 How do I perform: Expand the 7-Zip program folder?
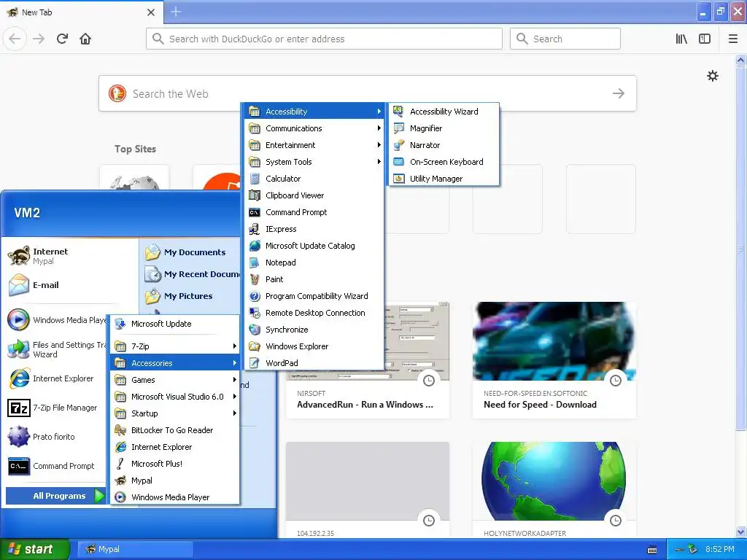(x=175, y=346)
